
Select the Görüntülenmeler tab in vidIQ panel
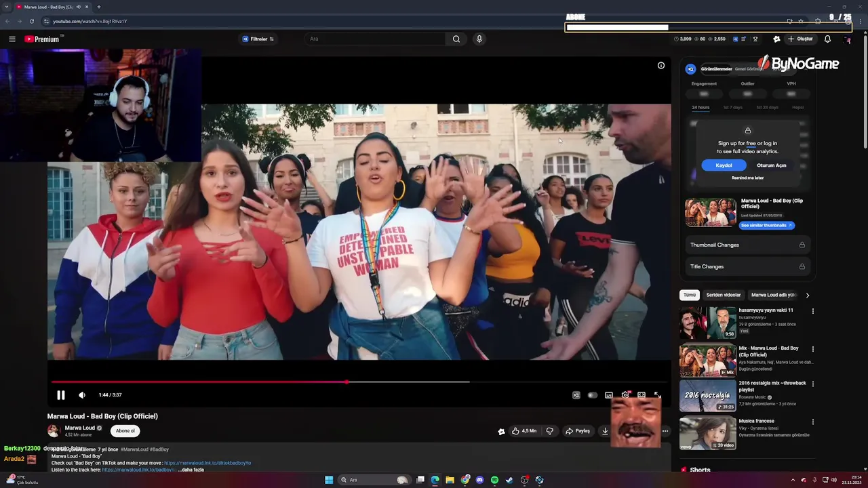(x=716, y=69)
